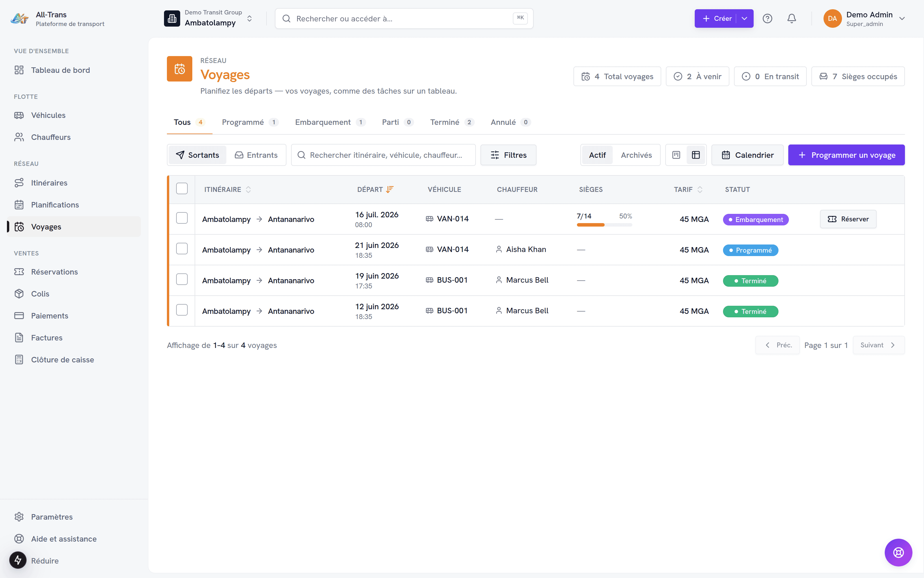Select the Actif view toggle
924x578 pixels.
(597, 155)
